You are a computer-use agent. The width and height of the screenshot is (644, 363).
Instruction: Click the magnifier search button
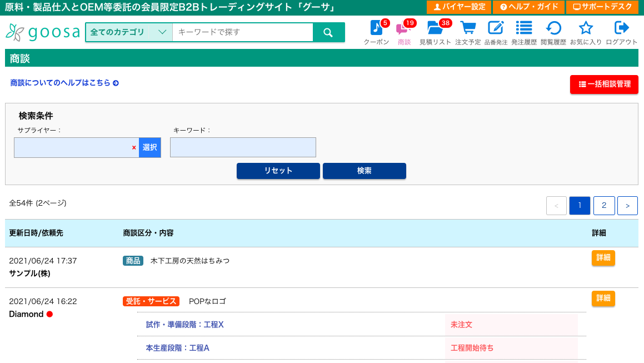click(x=328, y=32)
